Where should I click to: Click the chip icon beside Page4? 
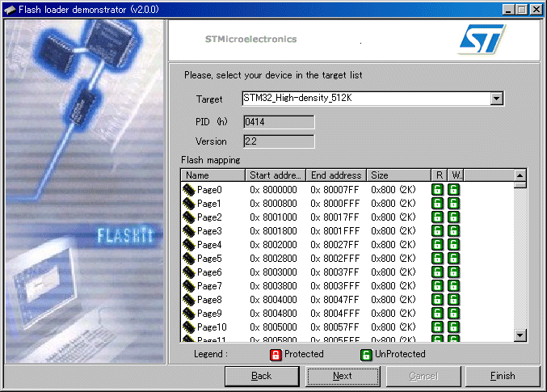pyautogui.click(x=189, y=245)
